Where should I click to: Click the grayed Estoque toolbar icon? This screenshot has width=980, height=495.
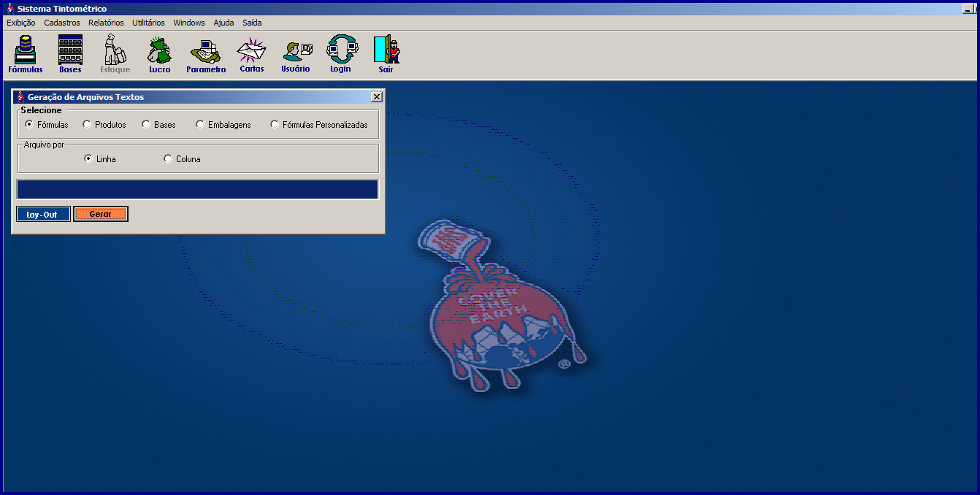click(x=115, y=54)
